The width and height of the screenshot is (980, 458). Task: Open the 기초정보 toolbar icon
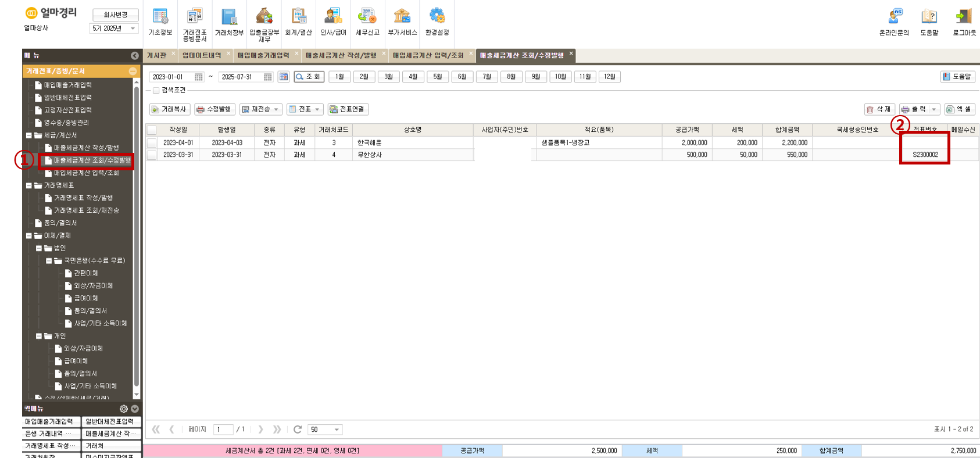160,22
